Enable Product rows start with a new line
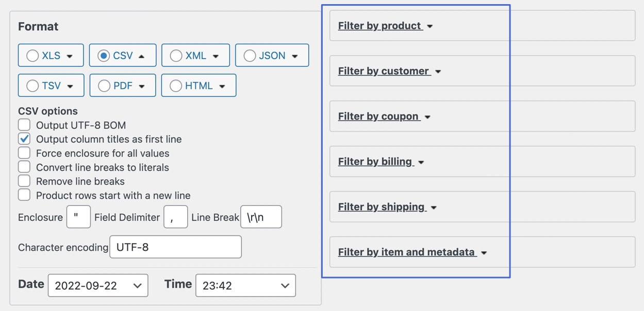 pos(24,195)
